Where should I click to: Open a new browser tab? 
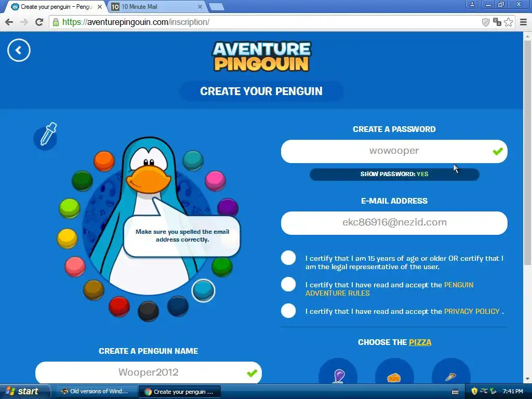216,7
